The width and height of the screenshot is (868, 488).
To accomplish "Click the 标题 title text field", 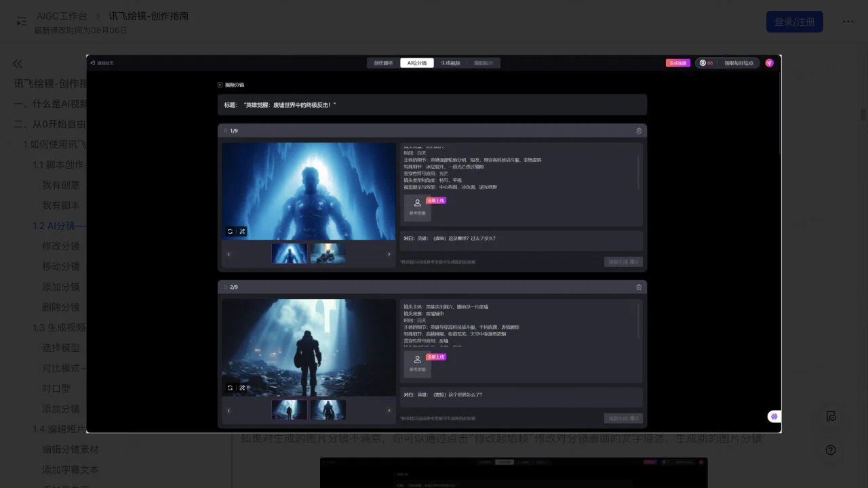I will (x=432, y=105).
